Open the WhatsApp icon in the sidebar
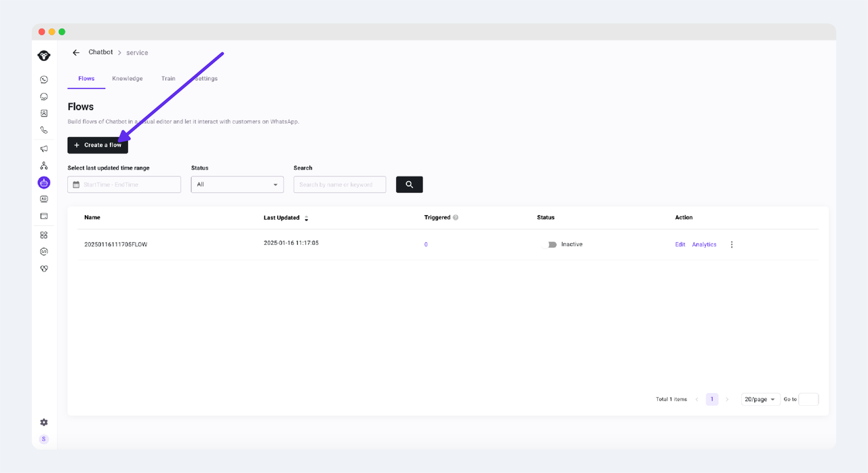The width and height of the screenshot is (868, 473). click(x=44, y=79)
